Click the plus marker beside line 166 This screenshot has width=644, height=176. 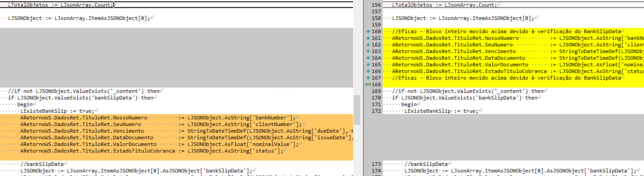tap(368, 71)
